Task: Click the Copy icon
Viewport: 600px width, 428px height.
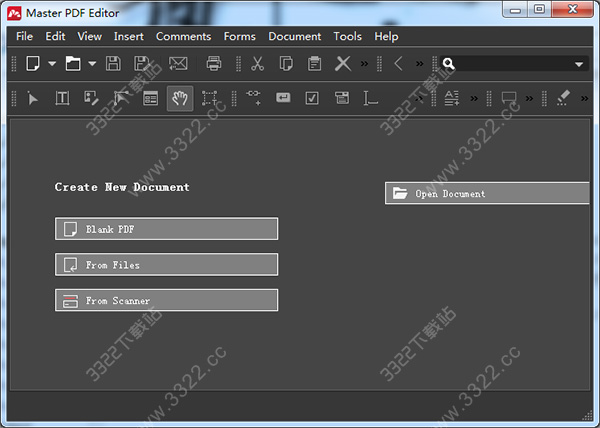Action: click(286, 63)
